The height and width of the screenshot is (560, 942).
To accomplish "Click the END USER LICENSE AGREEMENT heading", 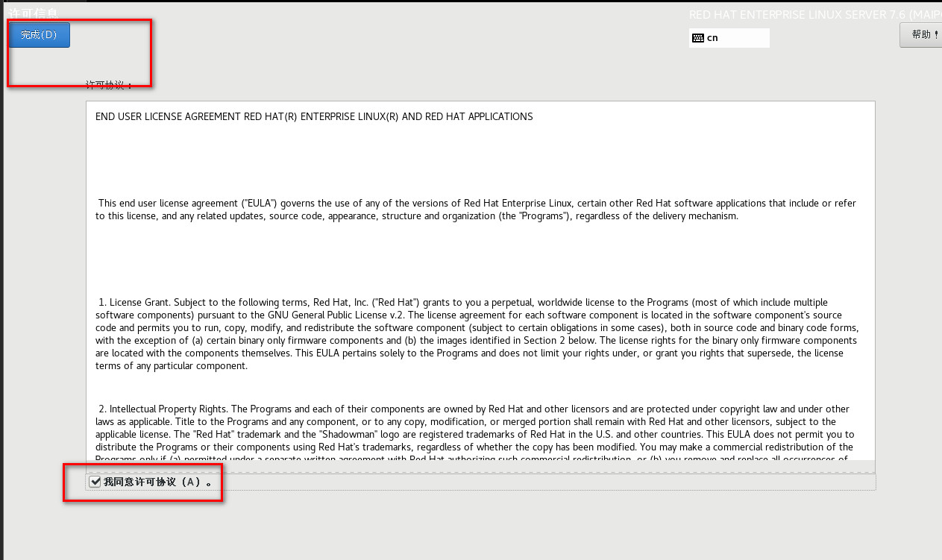I will [314, 117].
